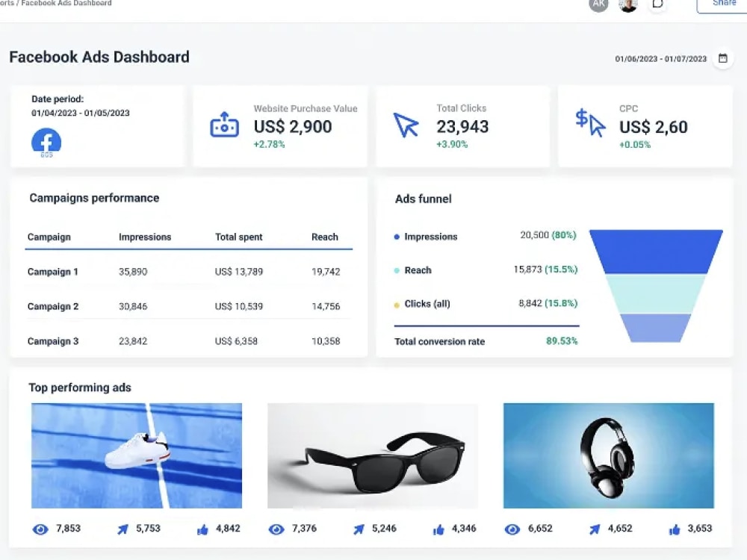The height and width of the screenshot is (560, 747).
Task: Open the calendar date picker icon
Action: coord(722,58)
